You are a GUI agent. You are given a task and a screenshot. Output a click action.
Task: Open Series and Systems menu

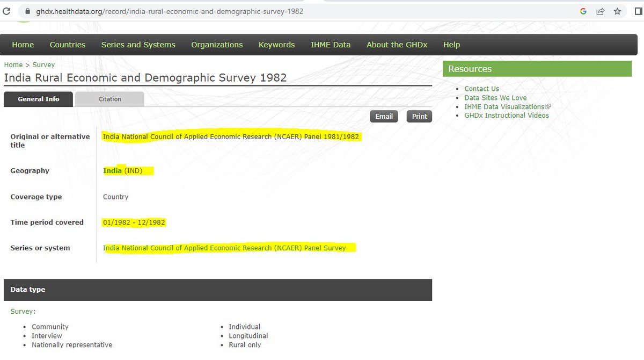138,45
